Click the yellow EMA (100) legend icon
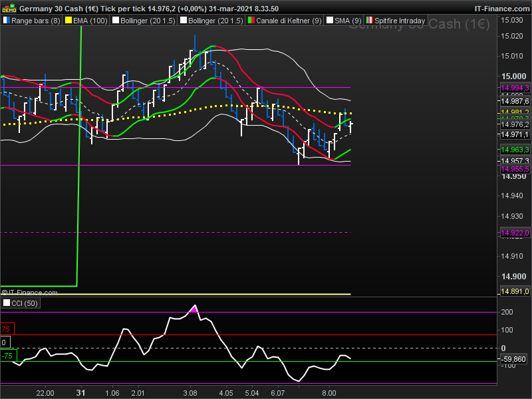This screenshot has width=532, height=399. point(67,21)
